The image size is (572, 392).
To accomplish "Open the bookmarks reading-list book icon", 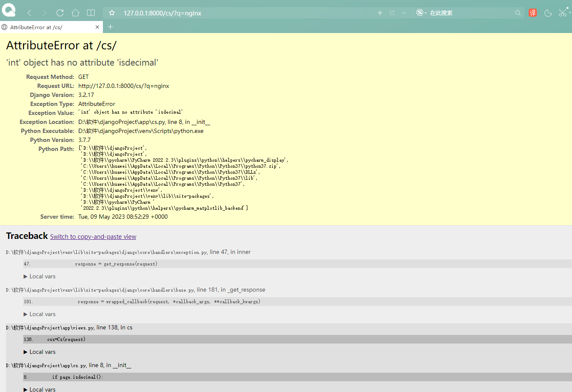I will click(91, 13).
